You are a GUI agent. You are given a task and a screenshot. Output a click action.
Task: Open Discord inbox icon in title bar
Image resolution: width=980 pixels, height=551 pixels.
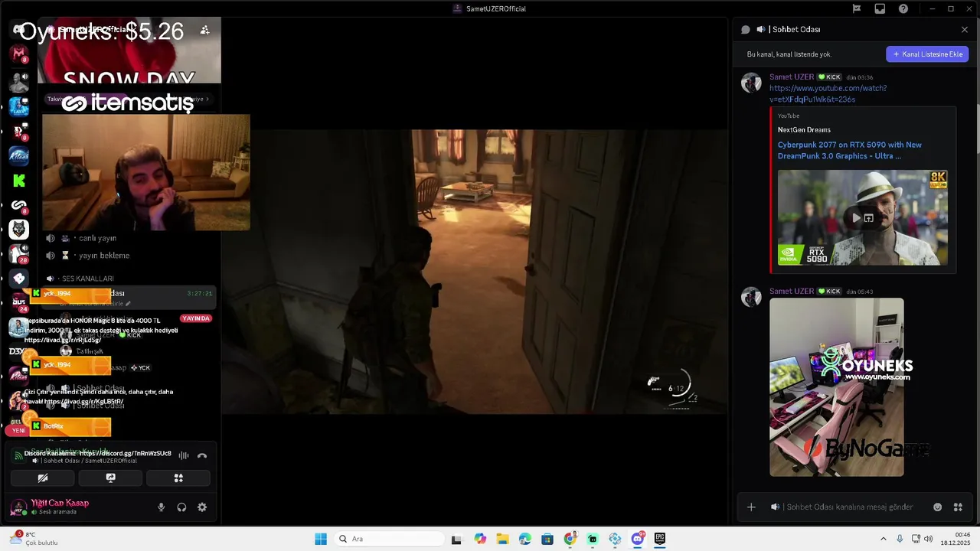point(880,8)
